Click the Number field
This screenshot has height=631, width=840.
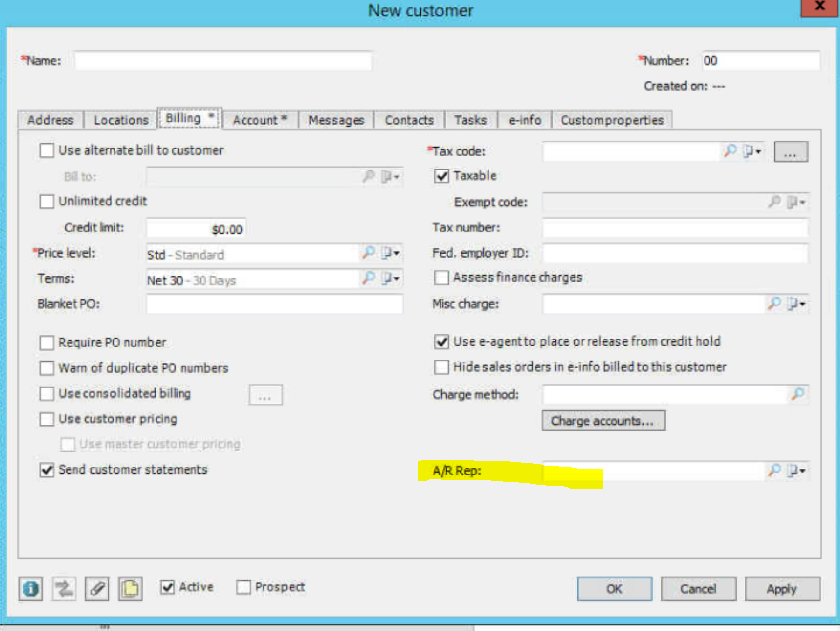tap(761, 61)
